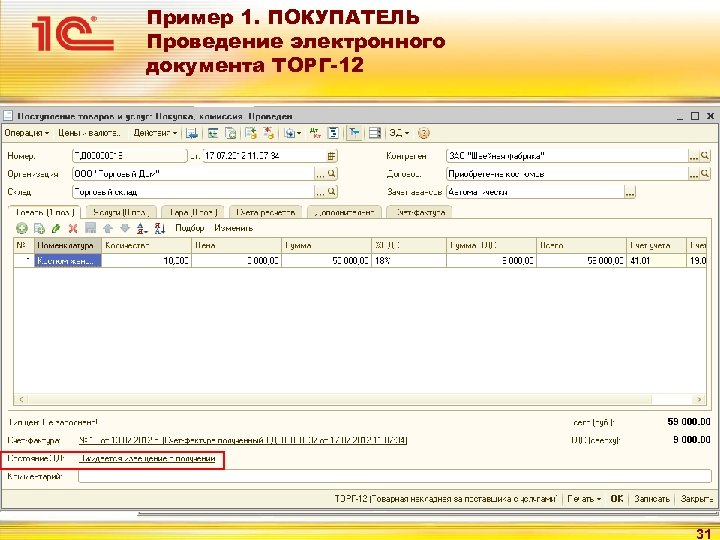This screenshot has height=540, width=720.
Task: Click the go-to navigation icon after Действия
Action: (192, 133)
